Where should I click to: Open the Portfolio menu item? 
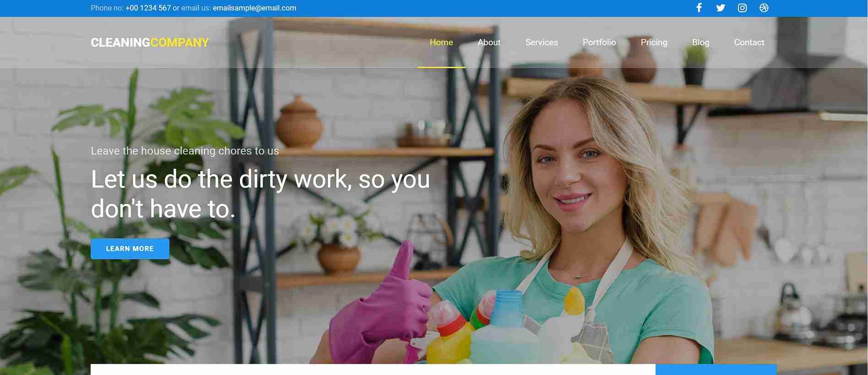click(599, 43)
